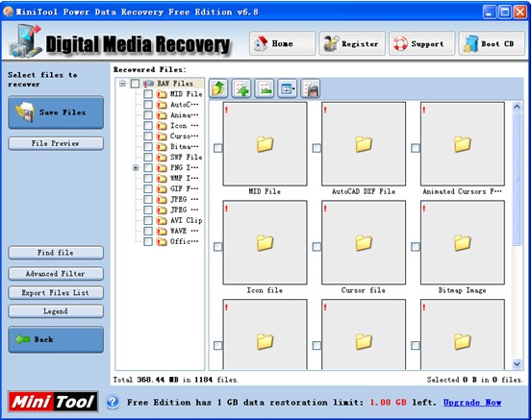Select the first JPEG row label in tree
532x420 pixels.
pyautogui.click(x=184, y=199)
